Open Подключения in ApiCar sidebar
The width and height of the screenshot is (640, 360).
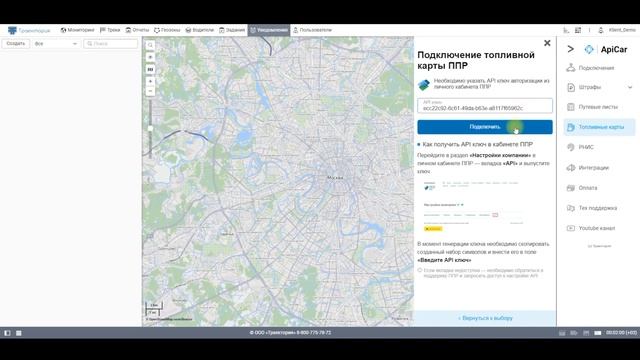(596, 68)
